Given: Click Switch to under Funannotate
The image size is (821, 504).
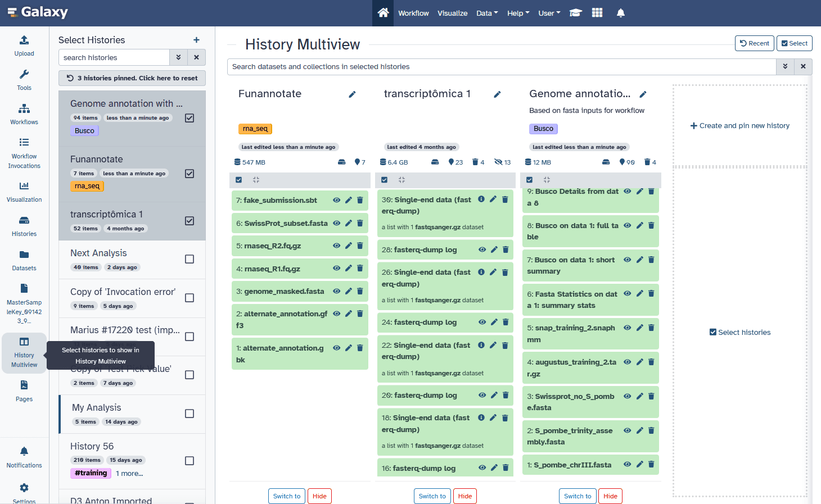Looking at the screenshot, I should pos(287,496).
